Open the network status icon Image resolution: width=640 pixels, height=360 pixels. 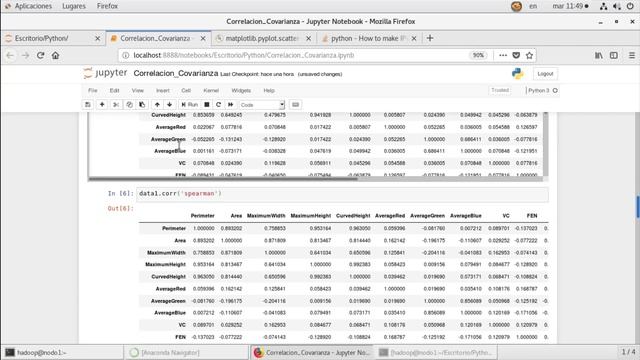tap(603, 6)
